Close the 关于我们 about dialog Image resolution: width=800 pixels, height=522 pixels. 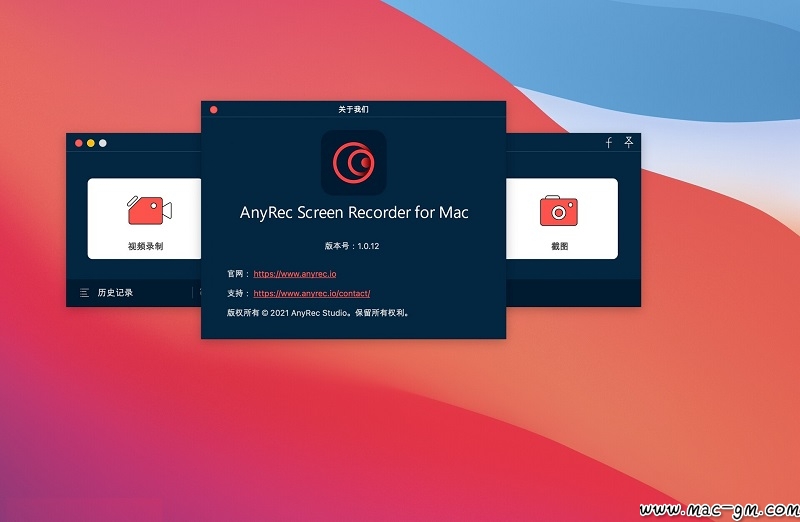point(214,110)
